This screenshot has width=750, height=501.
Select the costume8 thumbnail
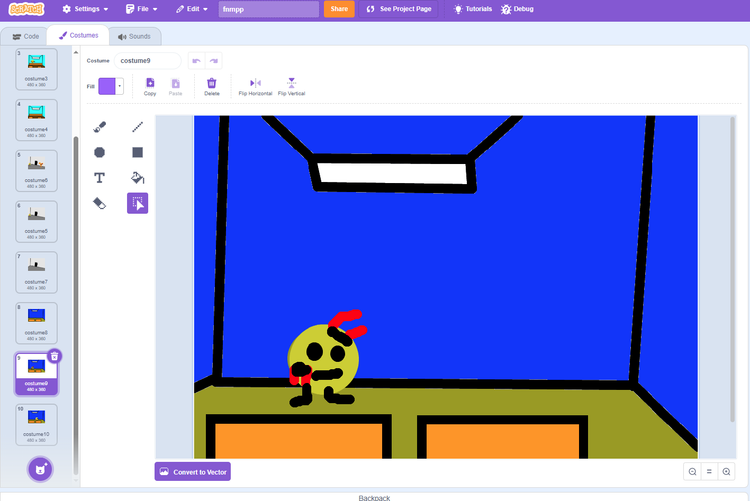[x=36, y=323]
